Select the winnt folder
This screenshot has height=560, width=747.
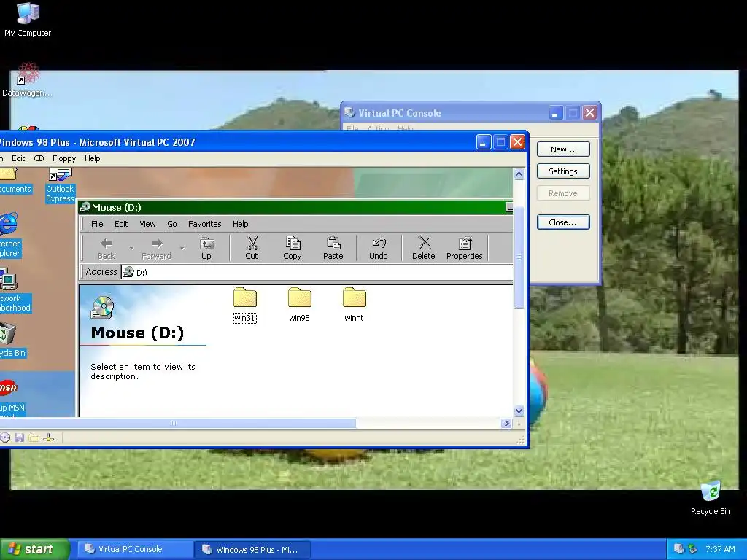click(x=354, y=305)
